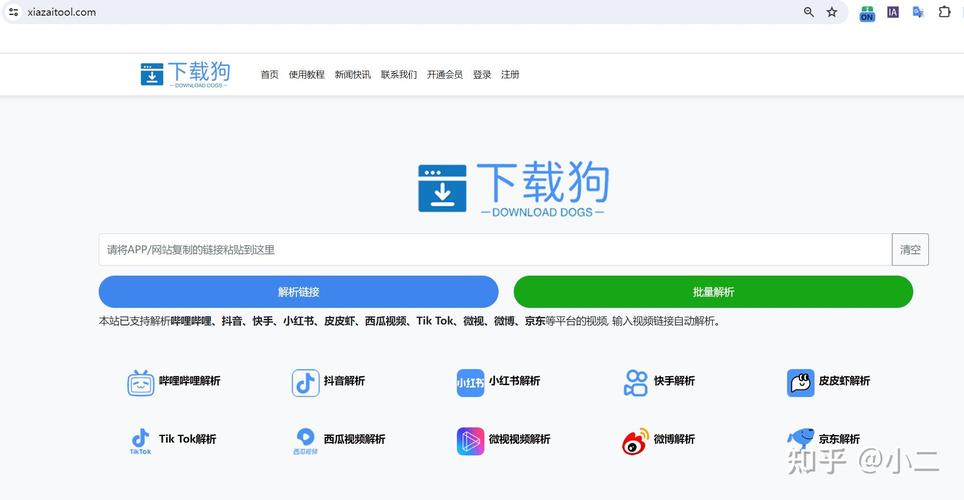Click the Bilibili parsing icon
The image size is (964, 500).
coord(140,382)
